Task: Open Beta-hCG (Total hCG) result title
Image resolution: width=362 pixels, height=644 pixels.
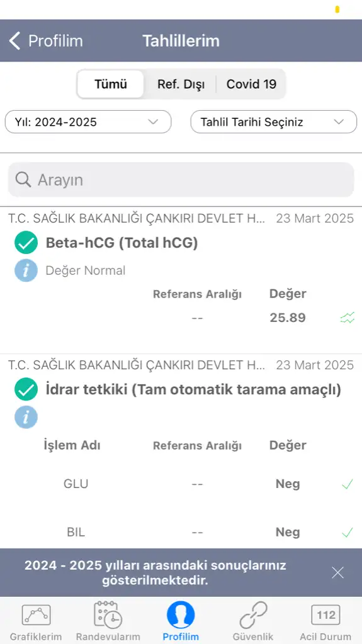Action: 122,243
